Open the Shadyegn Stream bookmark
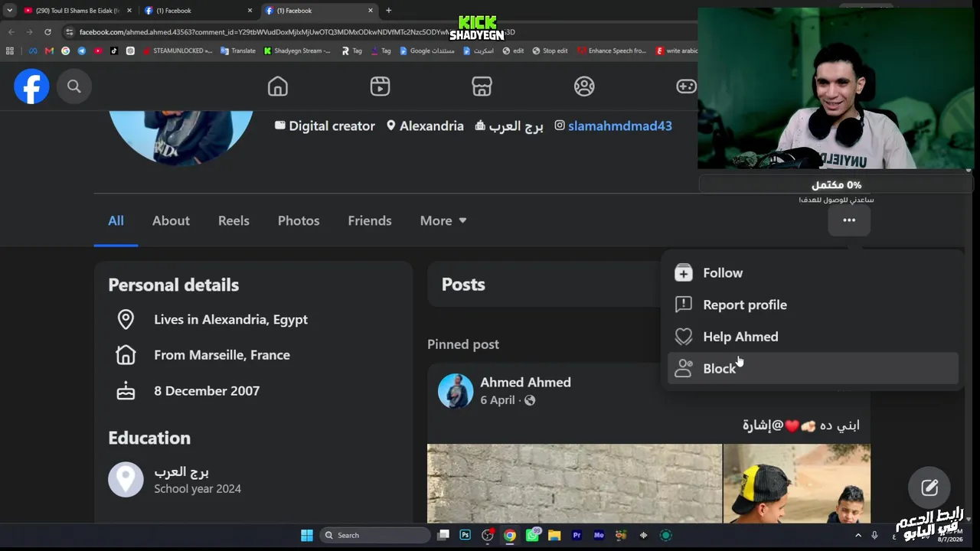This screenshot has width=980, height=551. tap(297, 51)
